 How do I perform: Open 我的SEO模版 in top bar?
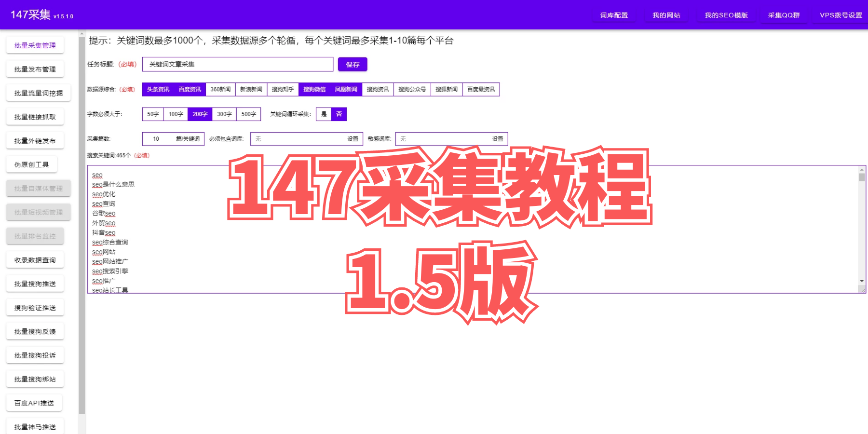tap(726, 15)
